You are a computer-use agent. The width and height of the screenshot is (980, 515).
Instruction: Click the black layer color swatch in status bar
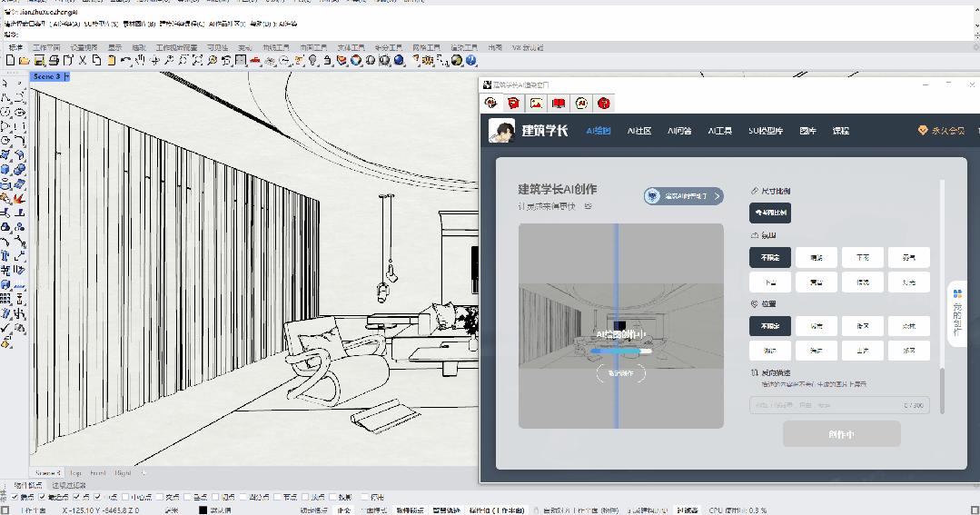[x=203, y=510]
